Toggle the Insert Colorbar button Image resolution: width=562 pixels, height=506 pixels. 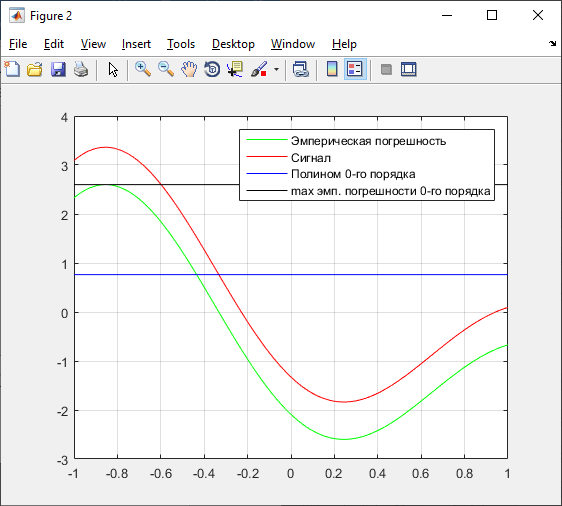[x=332, y=69]
